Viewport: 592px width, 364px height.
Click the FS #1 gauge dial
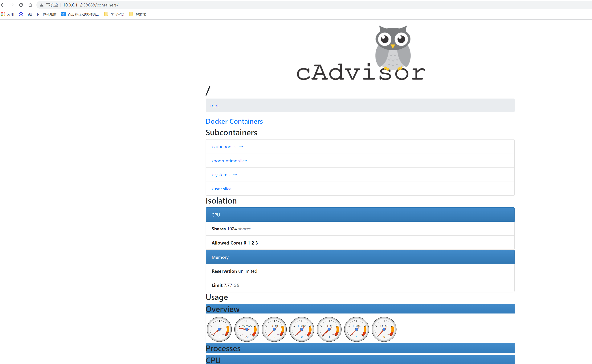click(274, 329)
